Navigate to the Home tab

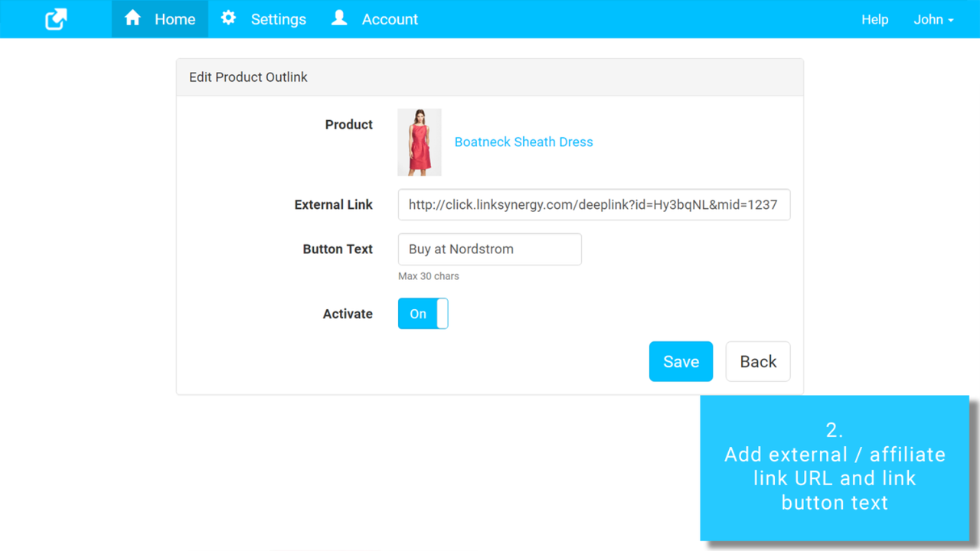click(x=175, y=19)
